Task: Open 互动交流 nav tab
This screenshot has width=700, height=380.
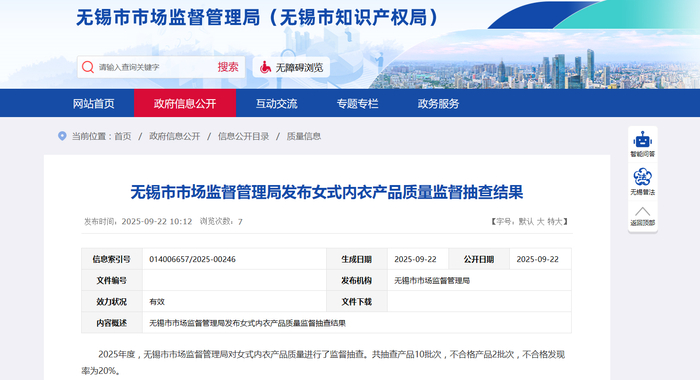Action: pos(276,104)
